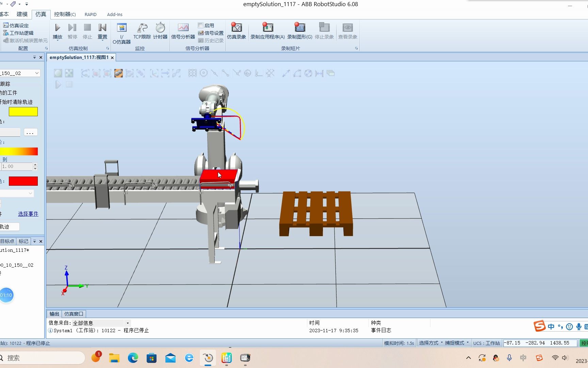This screenshot has height=368, width=588.
Task: Open the 信号分析器 signal analyzer
Action: [x=183, y=31]
